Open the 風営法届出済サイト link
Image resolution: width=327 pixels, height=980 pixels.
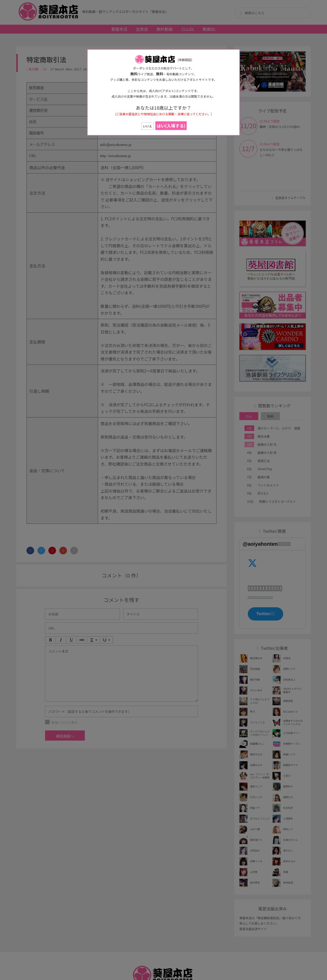[253, 929]
